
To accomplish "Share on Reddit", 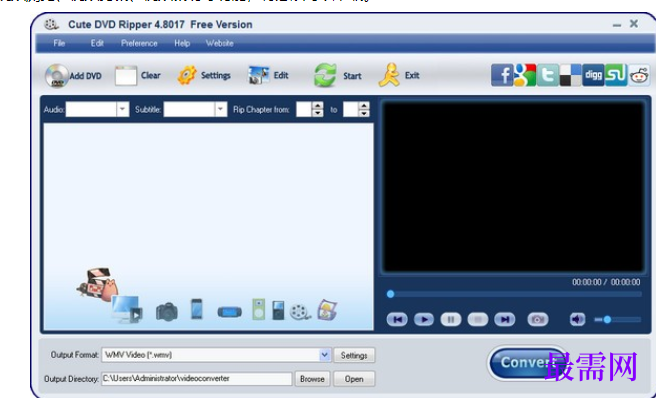I will pyautogui.click(x=639, y=75).
